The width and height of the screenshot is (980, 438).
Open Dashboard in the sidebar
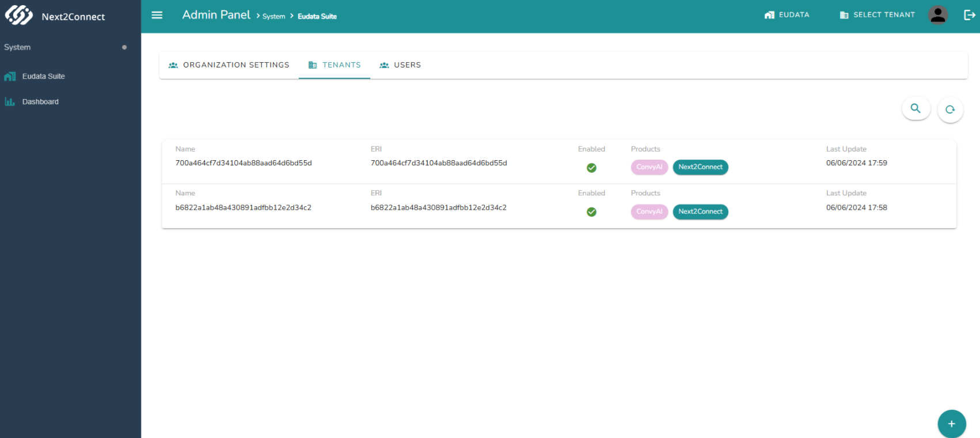pyautogui.click(x=40, y=101)
